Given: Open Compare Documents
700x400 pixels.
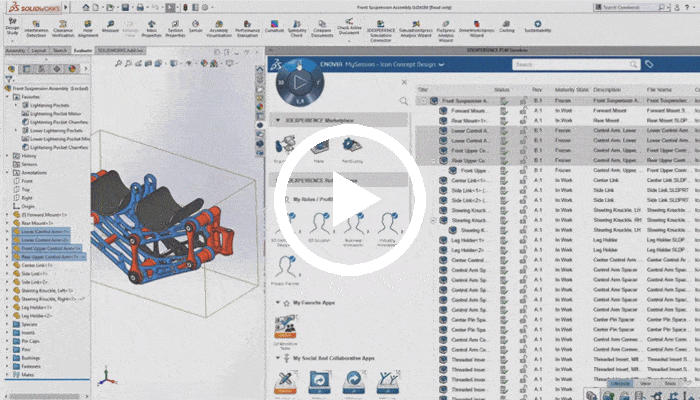Looking at the screenshot, I should (x=322, y=28).
